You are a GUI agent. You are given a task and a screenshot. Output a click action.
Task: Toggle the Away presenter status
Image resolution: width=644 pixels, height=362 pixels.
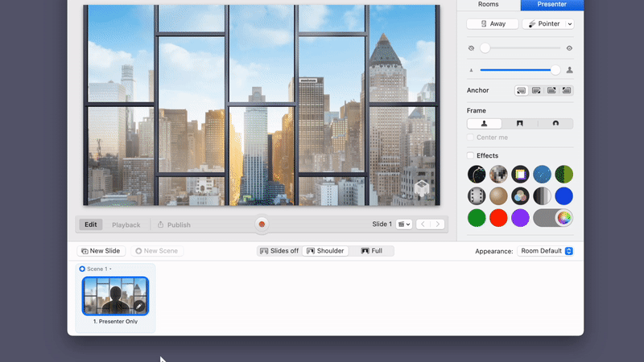pyautogui.click(x=493, y=24)
